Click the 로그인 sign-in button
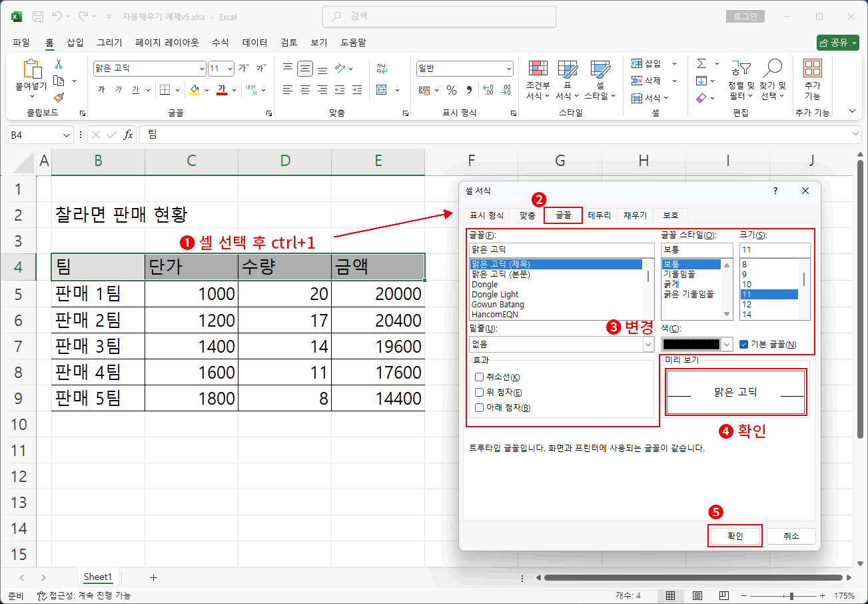This screenshot has height=604, width=868. pos(745,17)
